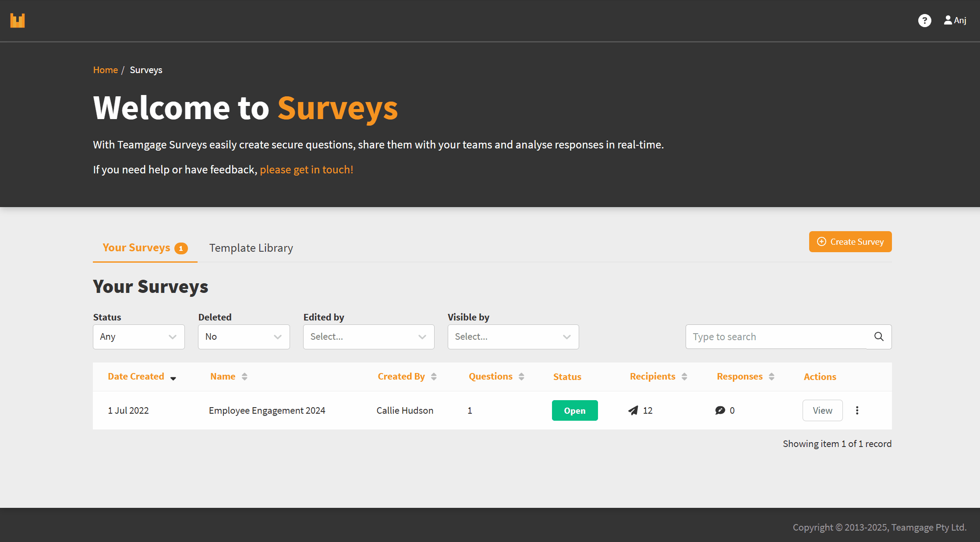
Task: Switch to Template Library tab
Action: pyautogui.click(x=251, y=248)
